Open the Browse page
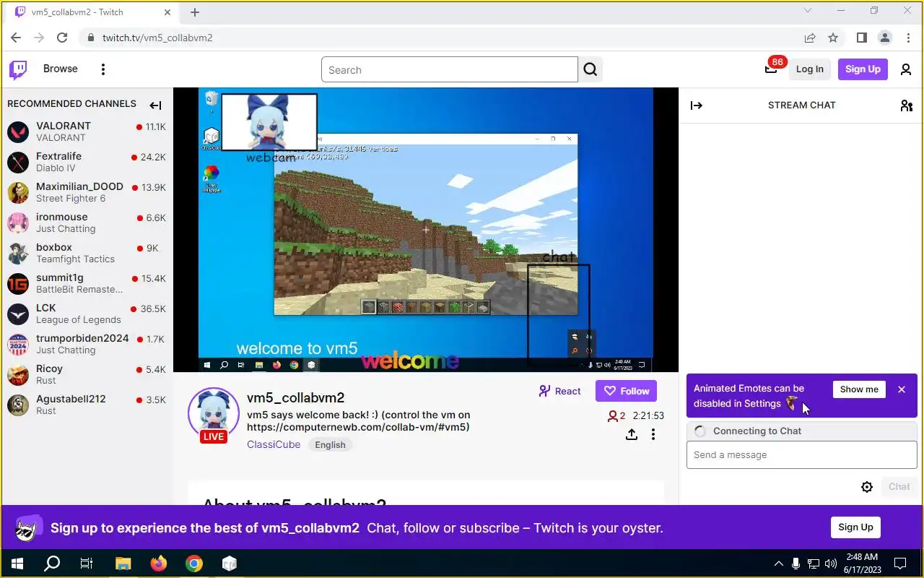This screenshot has height=578, width=924. 60,69
